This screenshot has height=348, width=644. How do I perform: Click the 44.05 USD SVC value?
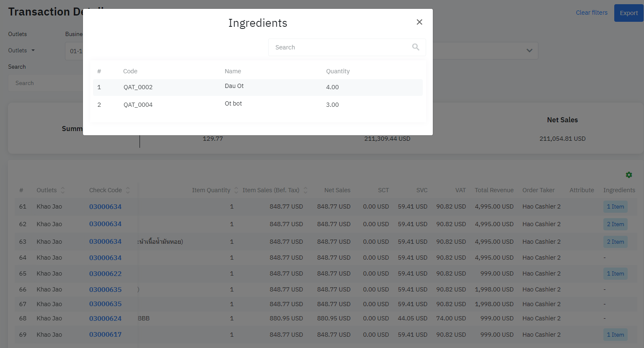413,318
